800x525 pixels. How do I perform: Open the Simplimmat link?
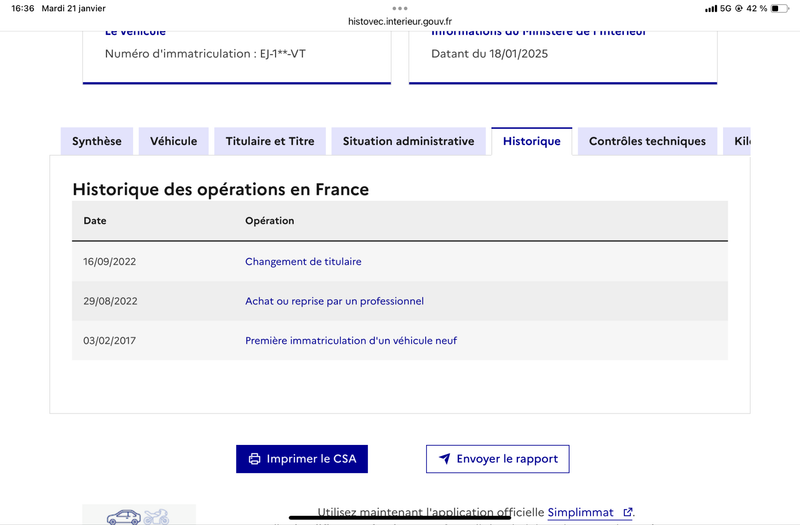click(x=581, y=512)
